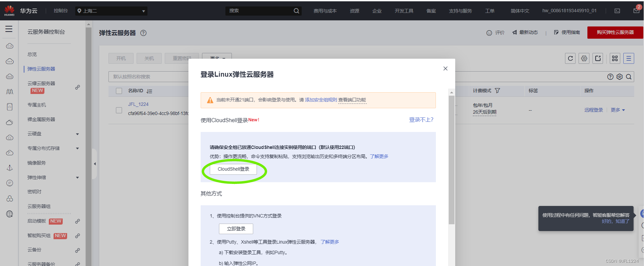Click the globe icon in left rail
This screenshot has height=266, width=644.
pyautogui.click(x=9, y=214)
